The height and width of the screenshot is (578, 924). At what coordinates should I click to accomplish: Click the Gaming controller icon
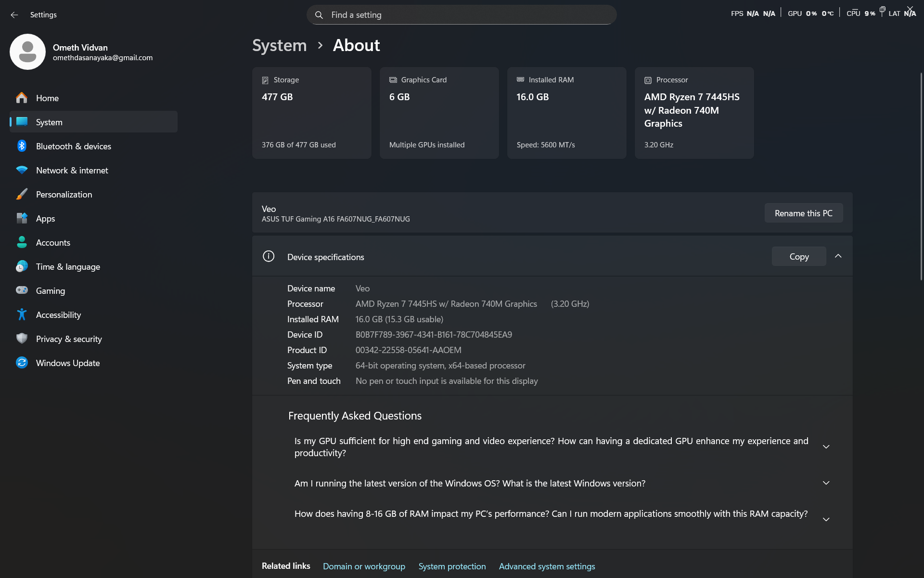pos(22,290)
